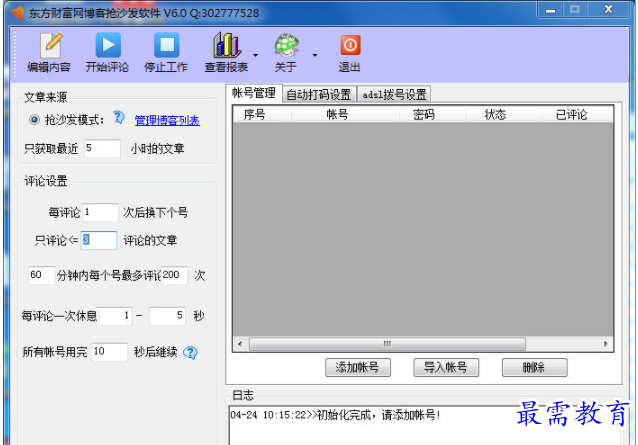Click 导入帐号 button
This screenshot has height=445, width=638.
coord(446,367)
